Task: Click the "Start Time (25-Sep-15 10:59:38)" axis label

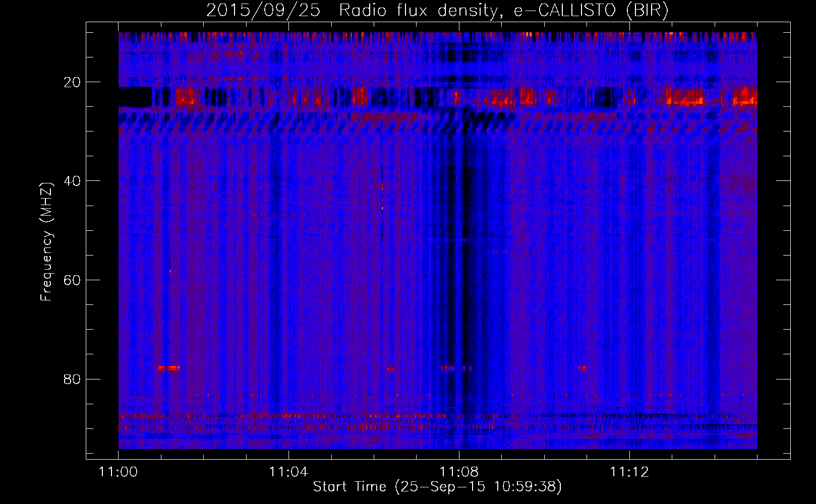Action: (437, 487)
